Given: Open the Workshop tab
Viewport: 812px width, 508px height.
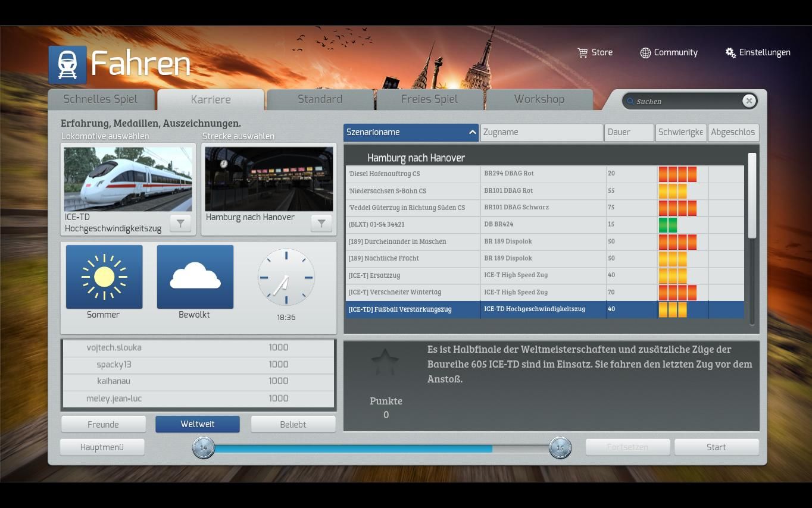Looking at the screenshot, I should 539,100.
